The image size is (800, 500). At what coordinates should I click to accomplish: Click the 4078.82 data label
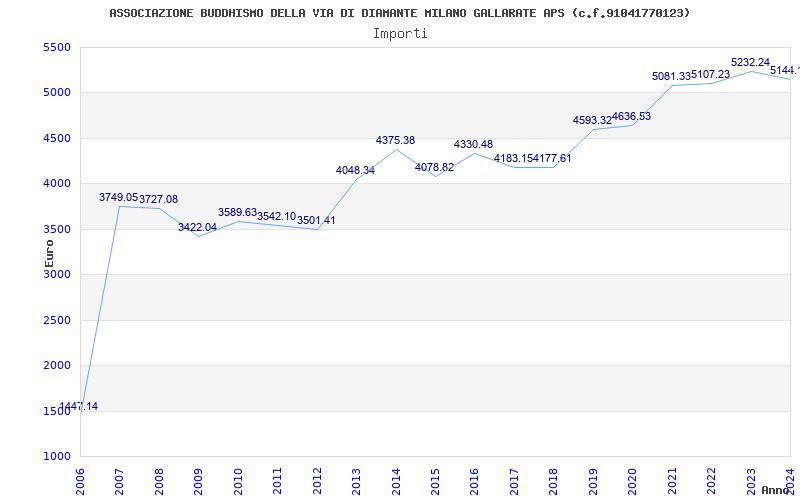click(434, 167)
